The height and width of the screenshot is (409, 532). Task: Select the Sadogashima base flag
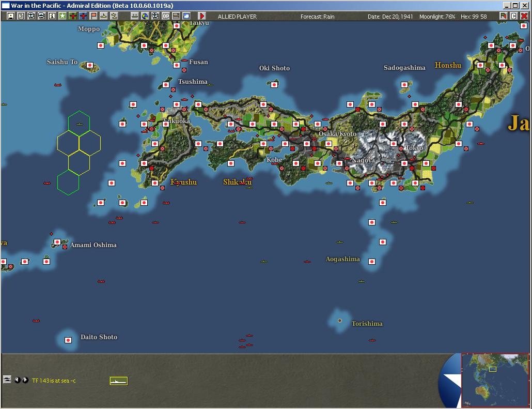[404, 85]
